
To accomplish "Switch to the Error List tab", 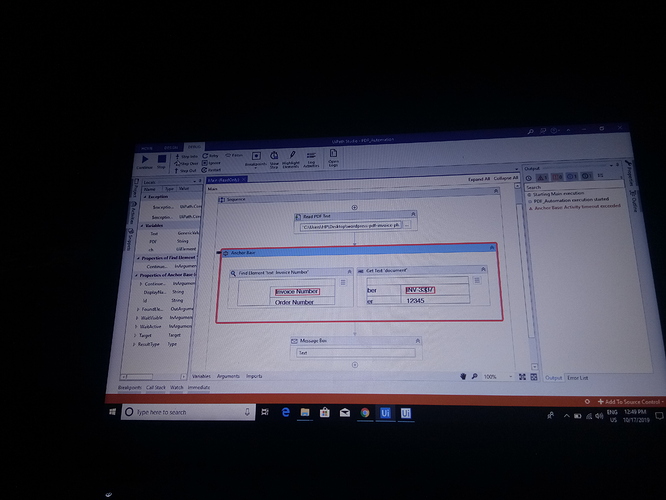I will click(x=578, y=378).
